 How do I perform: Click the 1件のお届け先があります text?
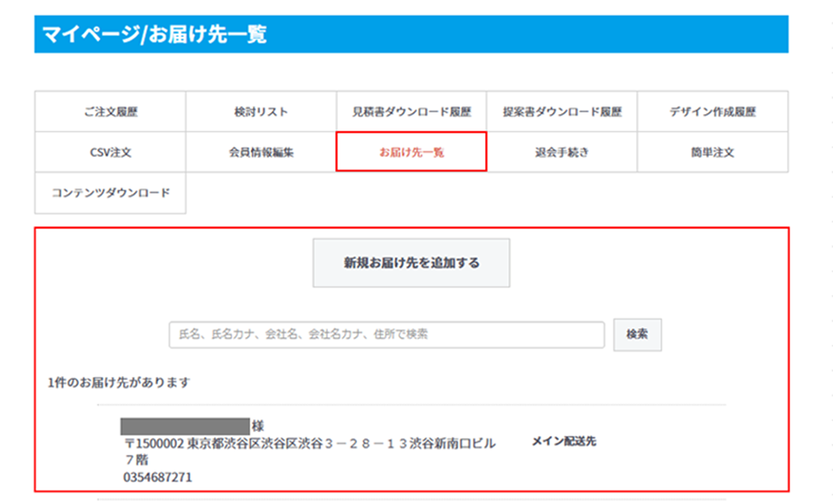(119, 382)
